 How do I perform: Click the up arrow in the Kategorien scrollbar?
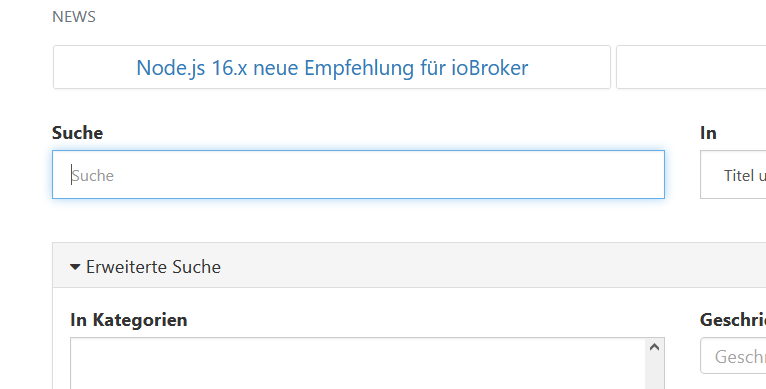(x=655, y=347)
